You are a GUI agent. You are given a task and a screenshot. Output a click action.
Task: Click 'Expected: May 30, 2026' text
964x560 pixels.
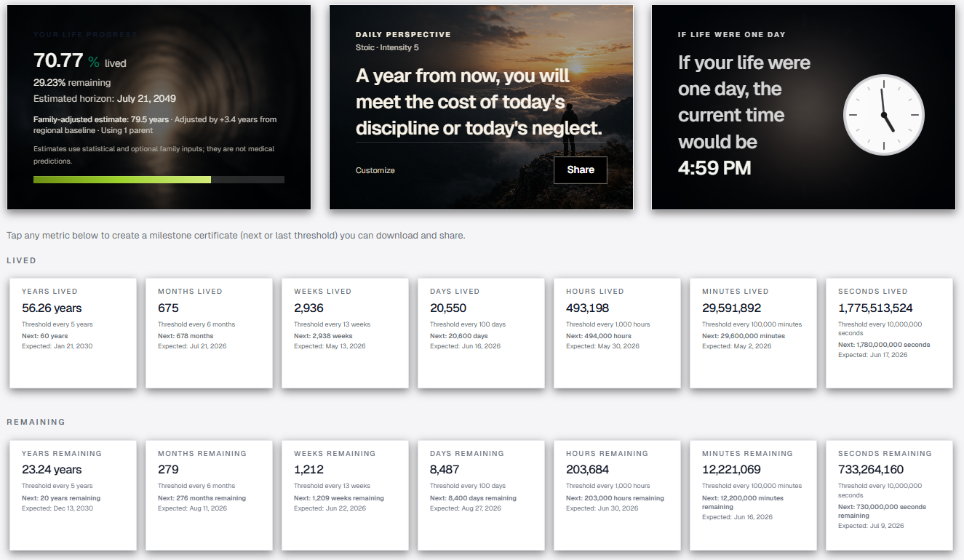coord(602,346)
